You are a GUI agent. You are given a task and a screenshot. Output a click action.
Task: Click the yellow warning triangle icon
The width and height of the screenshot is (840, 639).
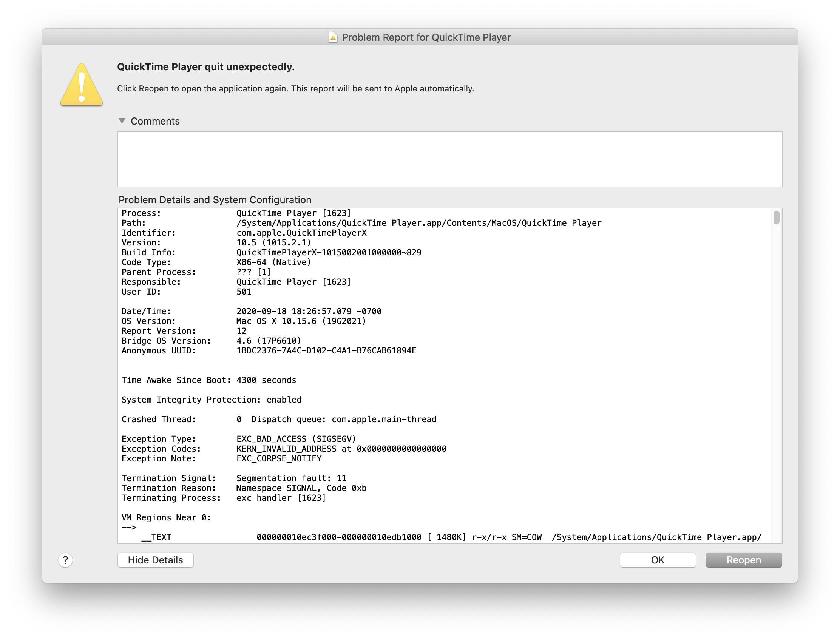click(x=82, y=85)
